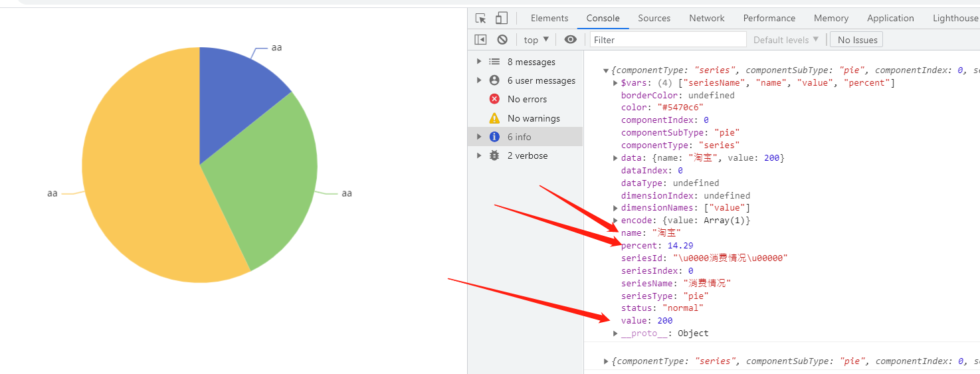Expand the dimensionNames array property
Screen dimensions: 980x374
[x=615, y=208]
